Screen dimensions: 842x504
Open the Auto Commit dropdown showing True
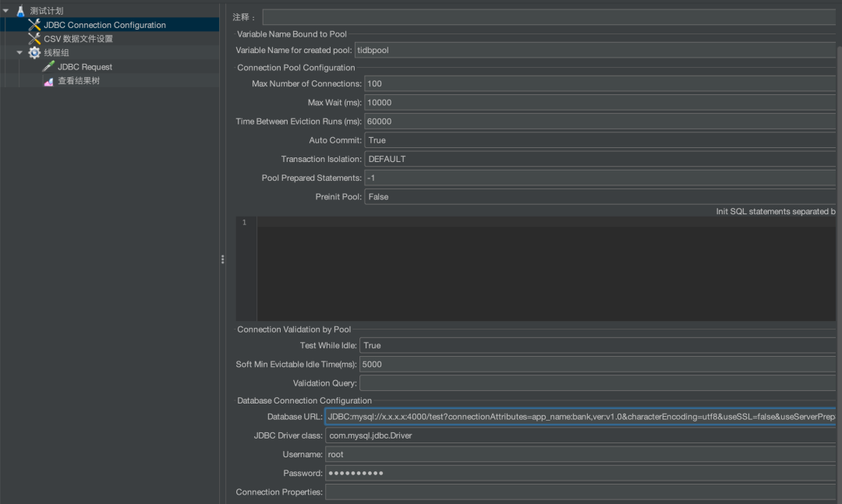tap(600, 140)
